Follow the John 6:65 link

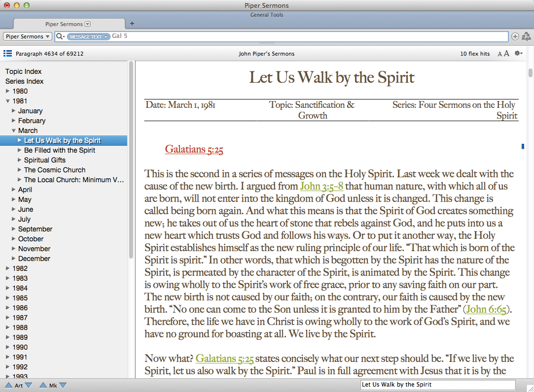pyautogui.click(x=486, y=309)
